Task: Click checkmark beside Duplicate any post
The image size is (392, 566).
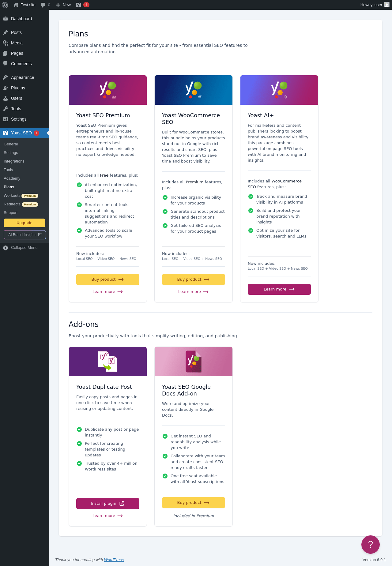Action: point(79,429)
